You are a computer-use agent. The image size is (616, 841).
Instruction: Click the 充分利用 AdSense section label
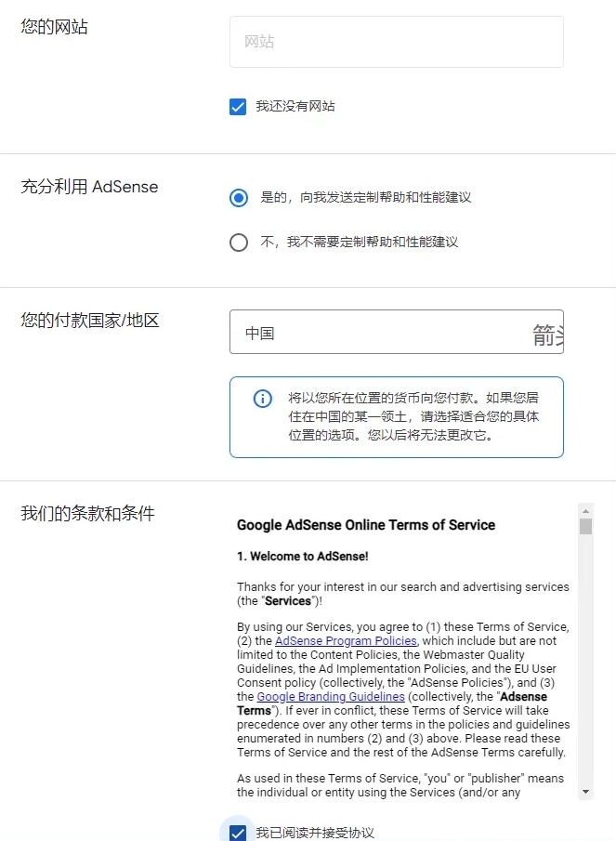click(x=89, y=187)
